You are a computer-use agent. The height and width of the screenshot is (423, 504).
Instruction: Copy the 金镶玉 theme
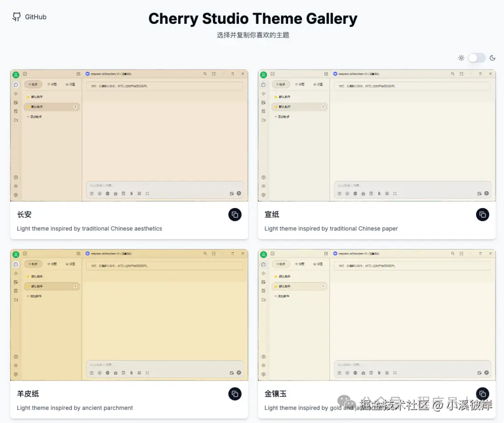coord(483,394)
